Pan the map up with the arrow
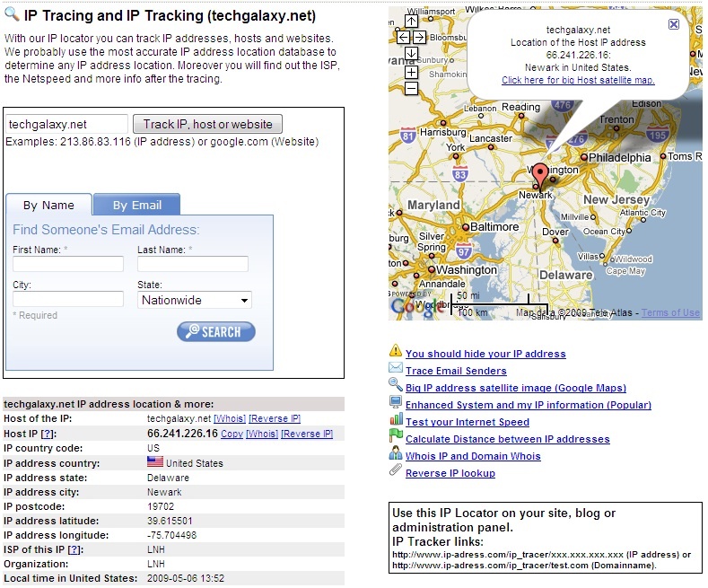Screen dimensions: 708x588 click(x=411, y=21)
